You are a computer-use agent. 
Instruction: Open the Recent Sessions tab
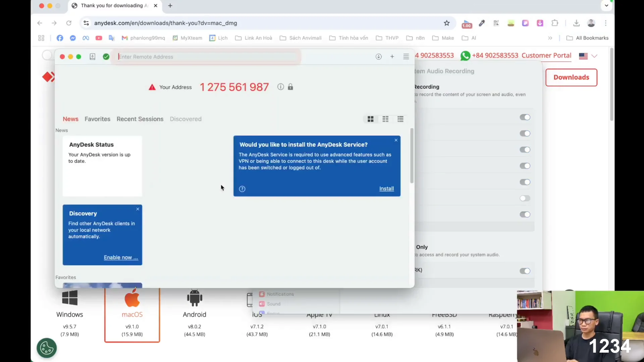140,119
